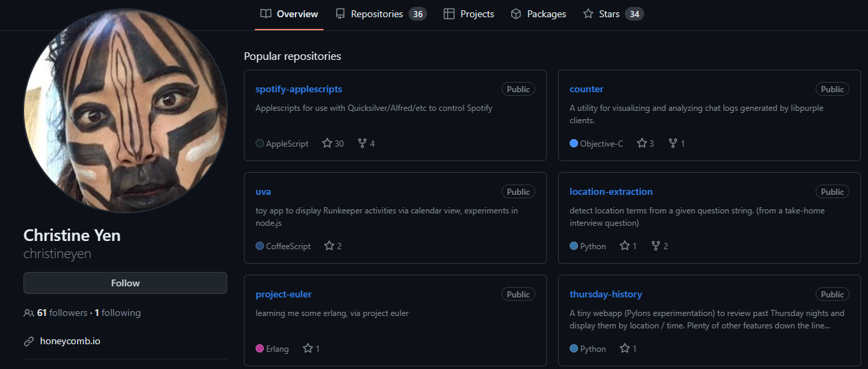Screen dimensions: 868x369
Task: Open the Stars tab
Action: coord(613,14)
